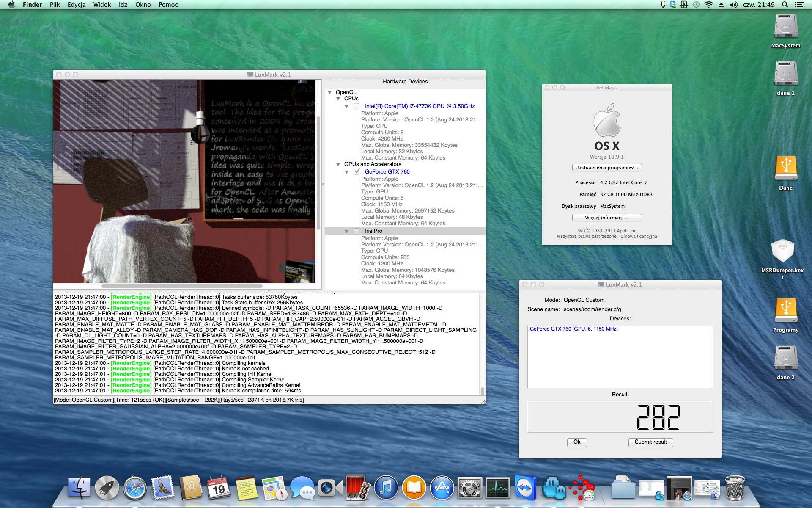Open Spotlight search magnifier icon

click(785, 5)
